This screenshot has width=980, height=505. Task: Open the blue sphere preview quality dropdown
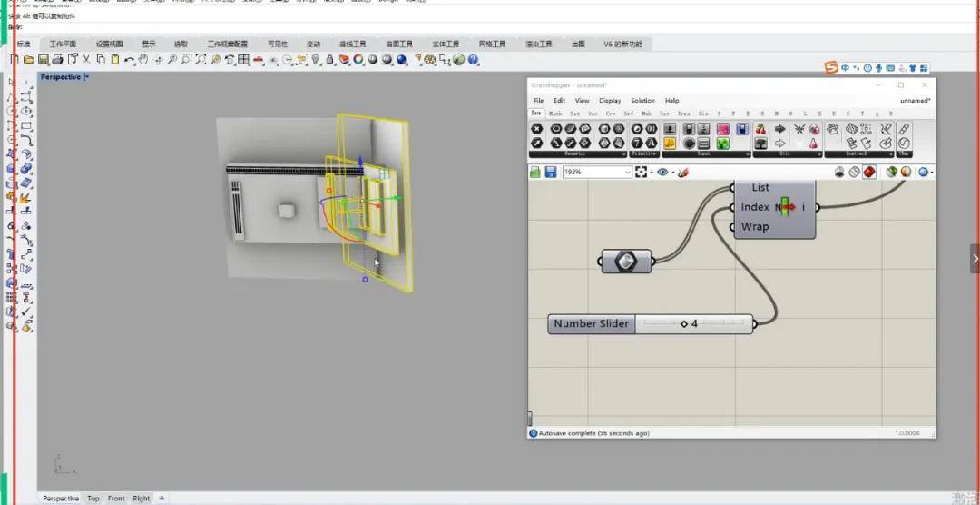pyautogui.click(x=931, y=173)
